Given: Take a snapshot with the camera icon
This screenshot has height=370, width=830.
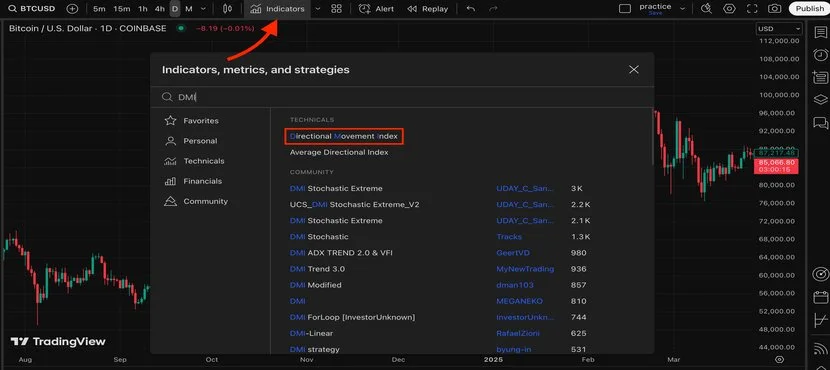Looking at the screenshot, I should coord(775,8).
